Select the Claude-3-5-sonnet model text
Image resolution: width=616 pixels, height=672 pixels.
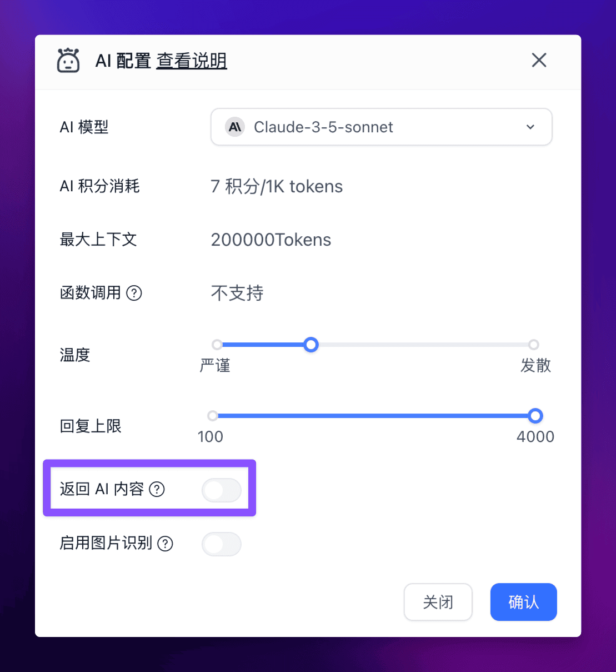pyautogui.click(x=323, y=127)
